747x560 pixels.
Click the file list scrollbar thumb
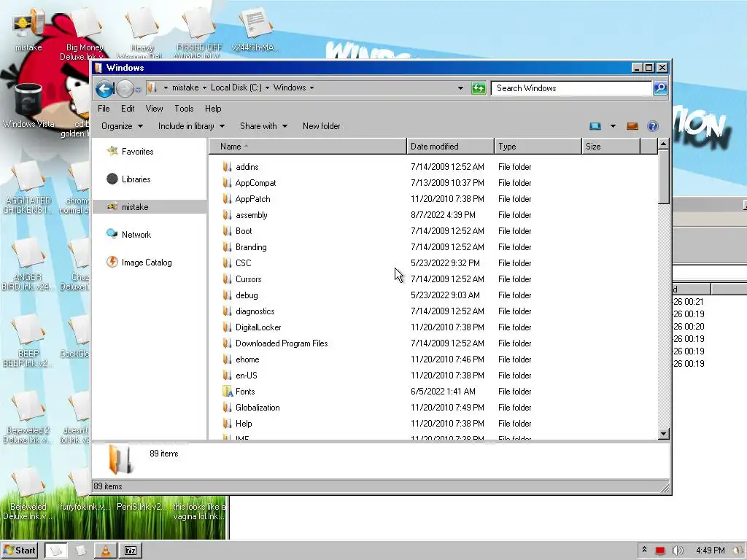tap(663, 176)
